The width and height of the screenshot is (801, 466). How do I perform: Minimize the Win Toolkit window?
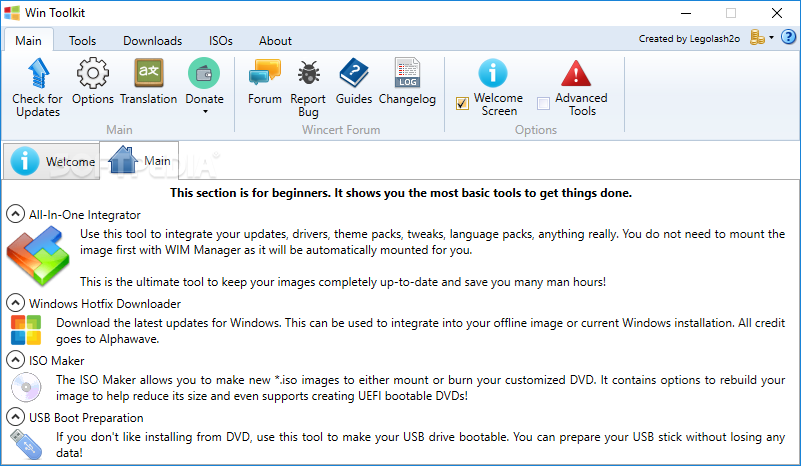[x=686, y=13]
